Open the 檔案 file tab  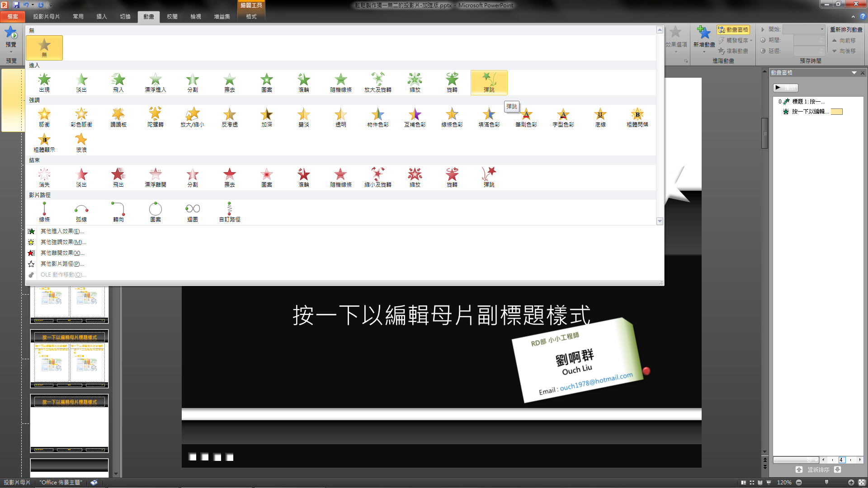[13, 17]
